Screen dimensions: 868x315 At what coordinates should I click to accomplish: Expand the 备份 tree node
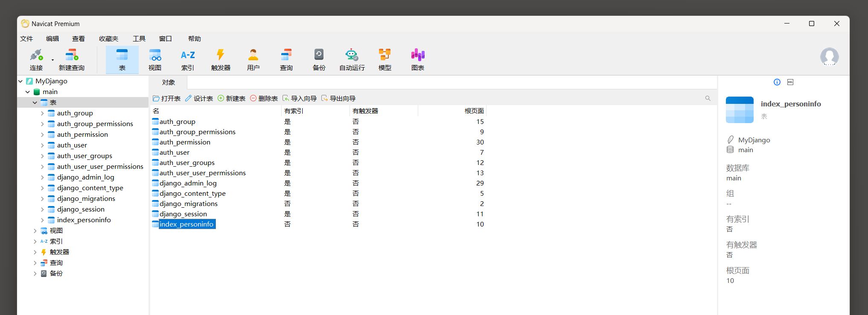click(x=35, y=274)
